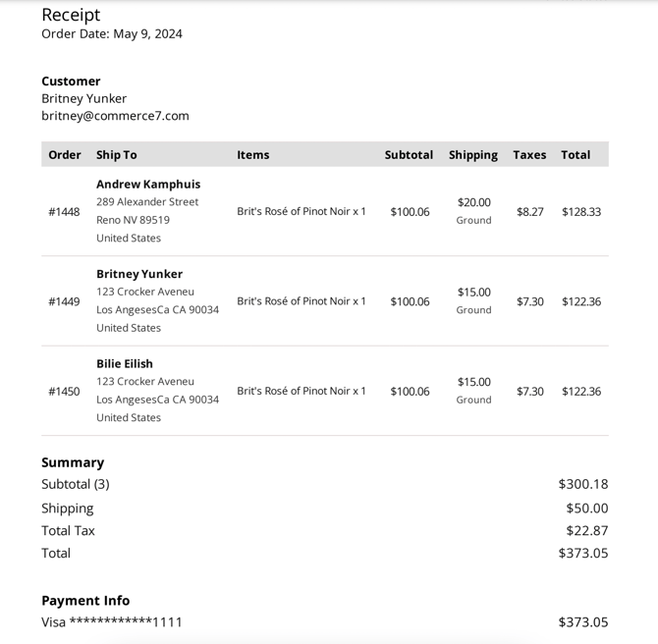Image resolution: width=658 pixels, height=644 pixels.
Task: Click the customer email britney@commerce7.com
Action: tap(115, 116)
